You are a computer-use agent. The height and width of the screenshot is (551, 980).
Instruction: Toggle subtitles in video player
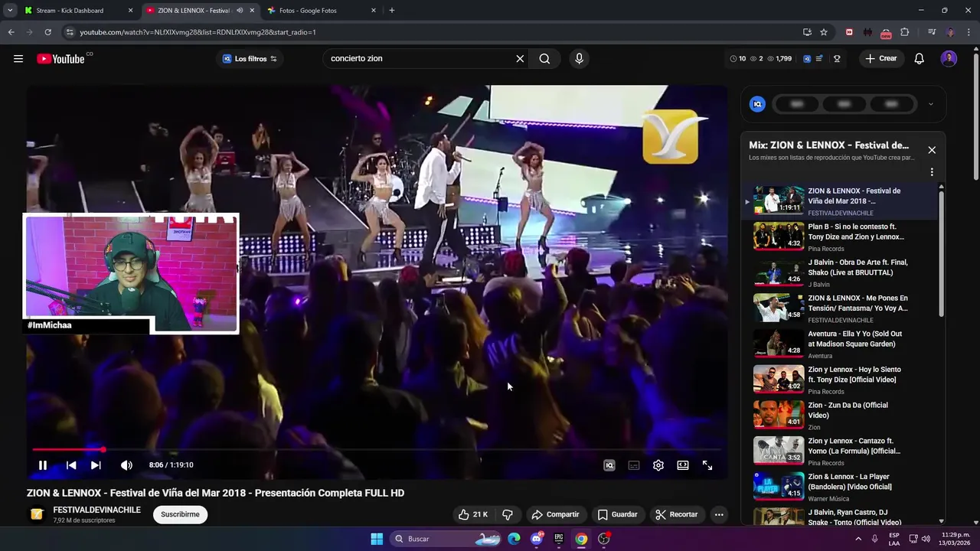[634, 465]
